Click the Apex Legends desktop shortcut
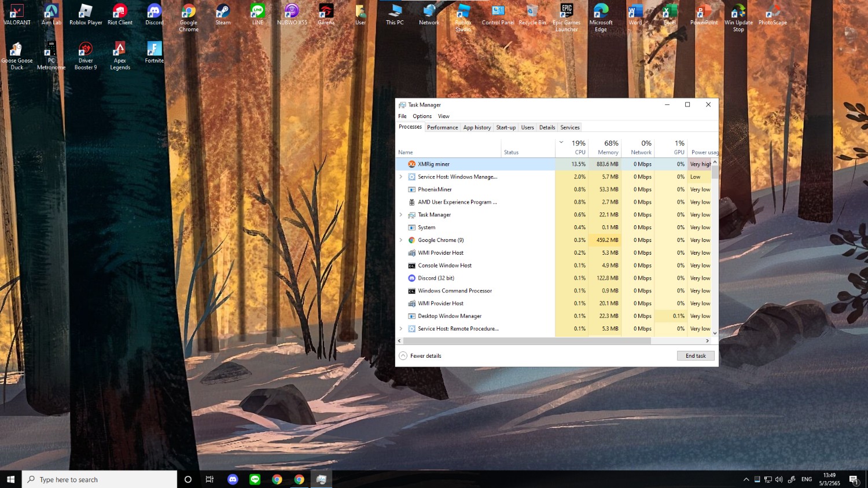Image resolution: width=868 pixels, height=488 pixels. tap(120, 56)
